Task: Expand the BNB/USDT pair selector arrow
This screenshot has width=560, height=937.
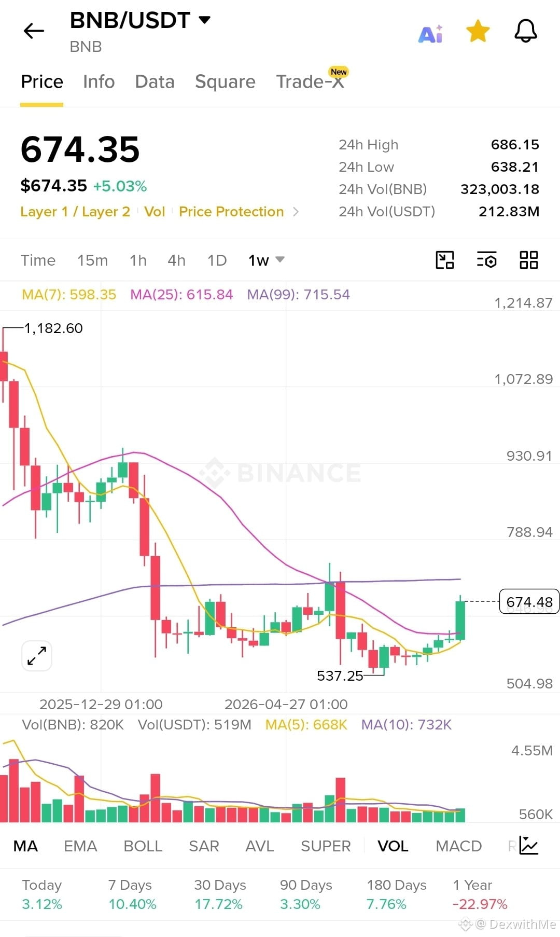Action: (205, 20)
